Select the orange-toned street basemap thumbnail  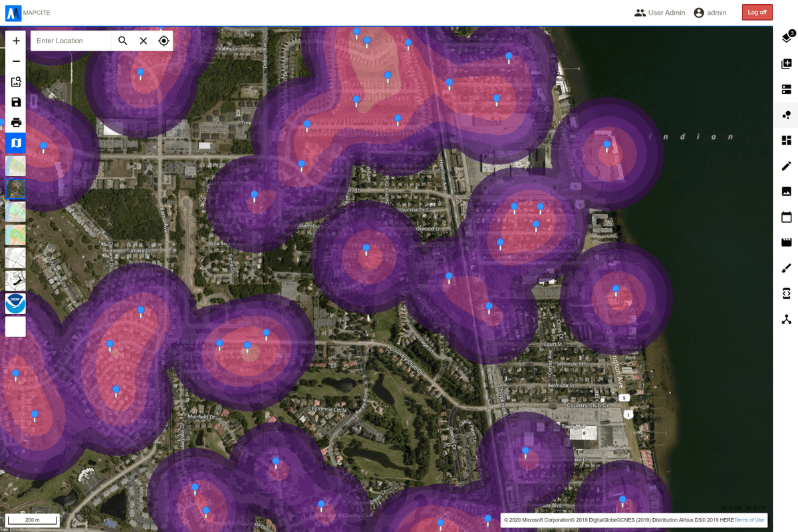pyautogui.click(x=16, y=235)
